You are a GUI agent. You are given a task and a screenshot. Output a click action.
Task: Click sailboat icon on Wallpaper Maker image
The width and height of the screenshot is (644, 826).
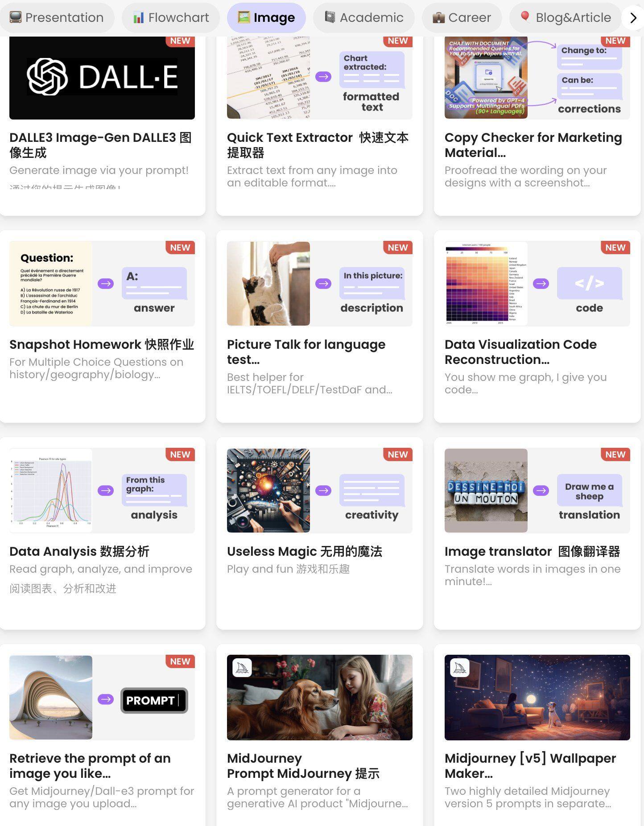pos(460,668)
